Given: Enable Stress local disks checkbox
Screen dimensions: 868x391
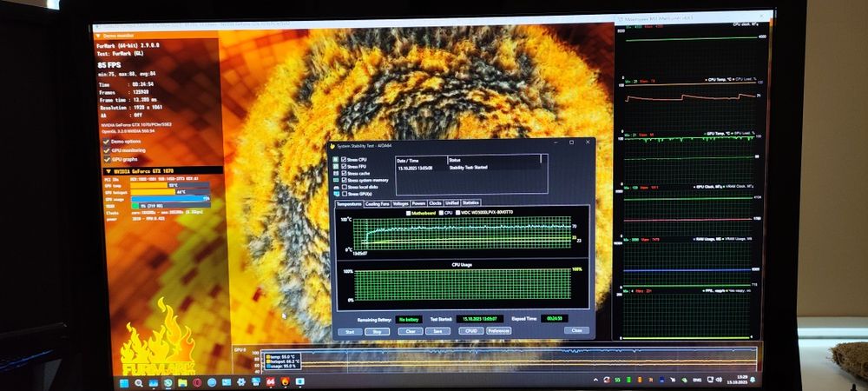Looking at the screenshot, I should 345,187.
